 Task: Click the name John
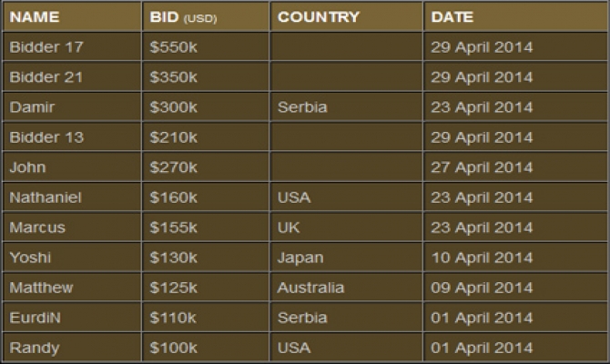27,167
